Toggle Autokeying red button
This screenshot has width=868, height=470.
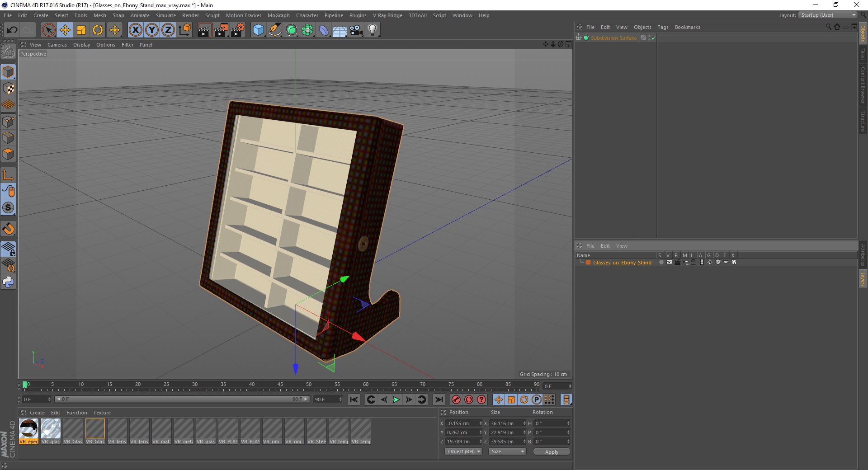(469, 399)
